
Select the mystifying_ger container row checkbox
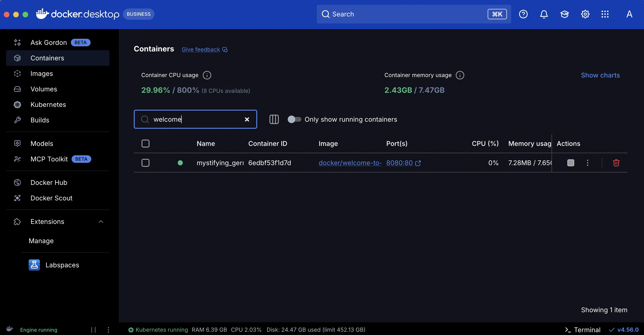click(x=145, y=163)
